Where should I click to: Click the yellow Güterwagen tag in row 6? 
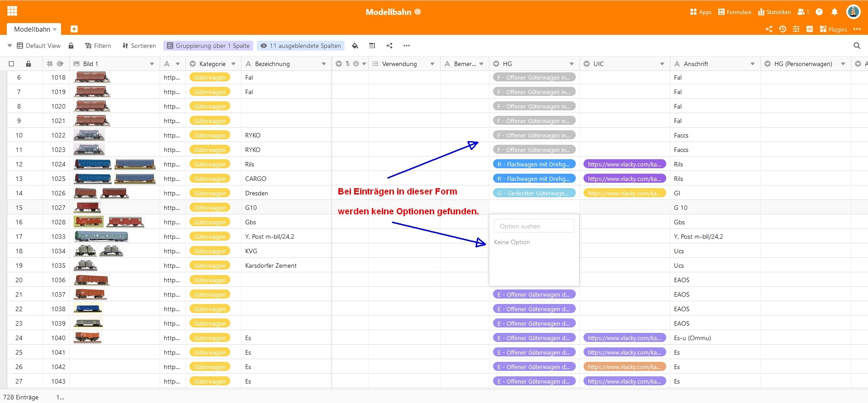pyautogui.click(x=210, y=77)
